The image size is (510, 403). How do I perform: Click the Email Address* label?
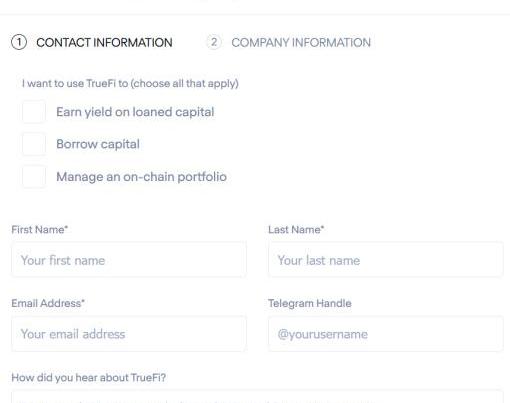[x=48, y=303]
